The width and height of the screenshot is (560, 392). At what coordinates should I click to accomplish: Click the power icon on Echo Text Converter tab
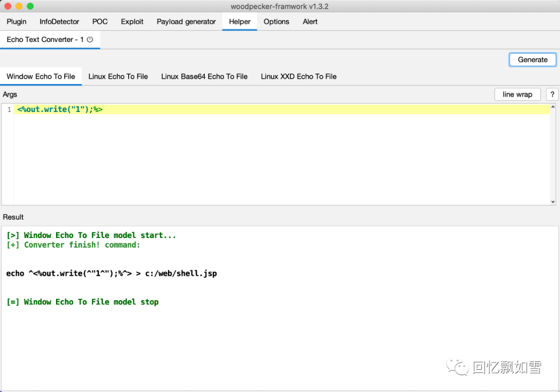(90, 39)
